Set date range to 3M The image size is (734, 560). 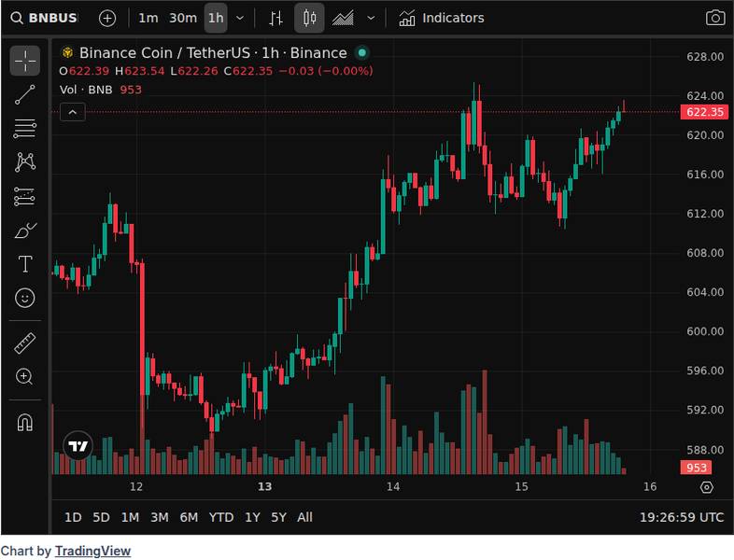coord(160,517)
